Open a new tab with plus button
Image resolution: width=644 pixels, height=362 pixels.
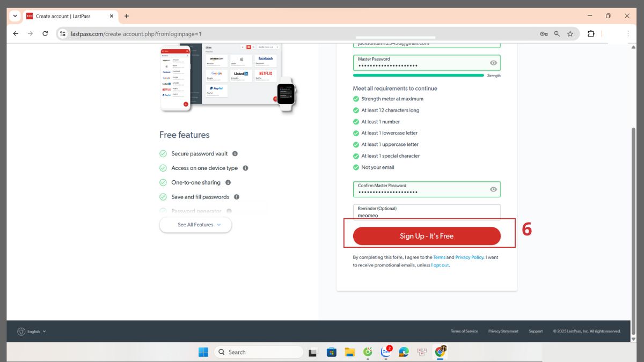(x=127, y=16)
